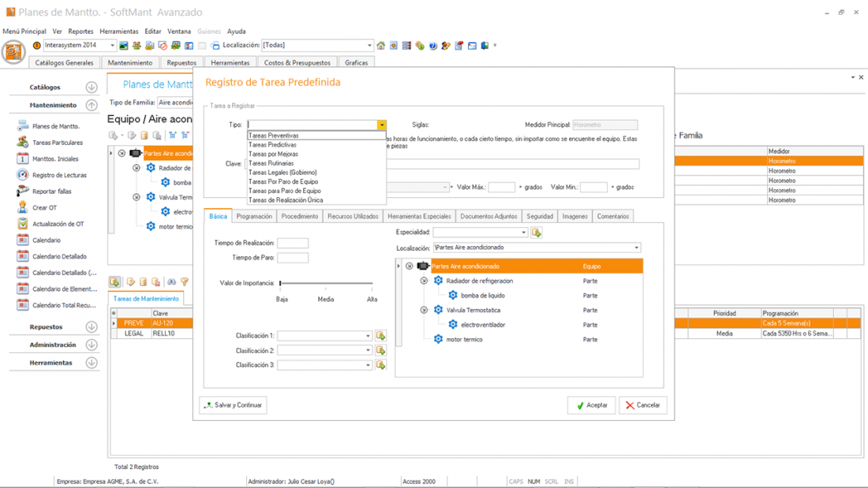Image resolution: width=868 pixels, height=488 pixels.
Task: Click the home icon in the top toolbar
Action: (381, 46)
